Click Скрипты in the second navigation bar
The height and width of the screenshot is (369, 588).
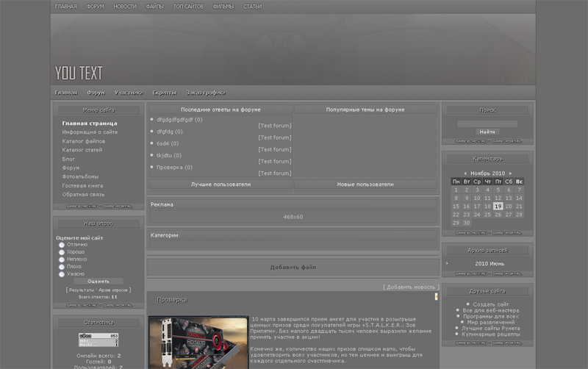[x=164, y=93]
